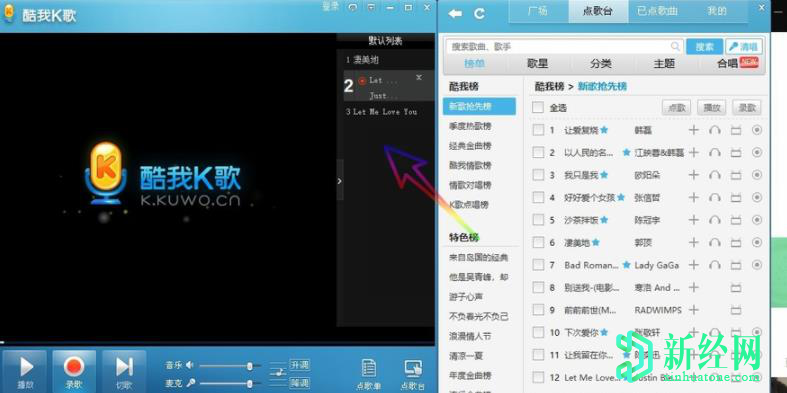Tick the 全选 select-all checkbox
Viewport: 787px width, 393px height.
(x=538, y=107)
